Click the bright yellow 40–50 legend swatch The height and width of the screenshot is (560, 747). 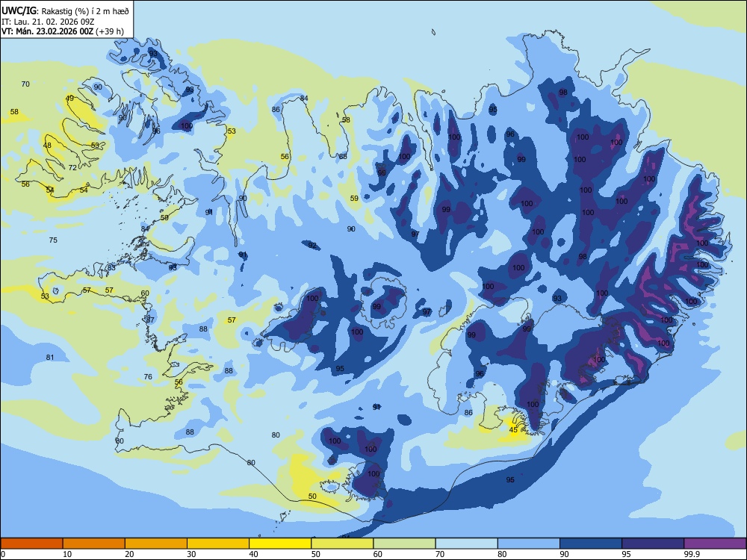click(x=280, y=544)
